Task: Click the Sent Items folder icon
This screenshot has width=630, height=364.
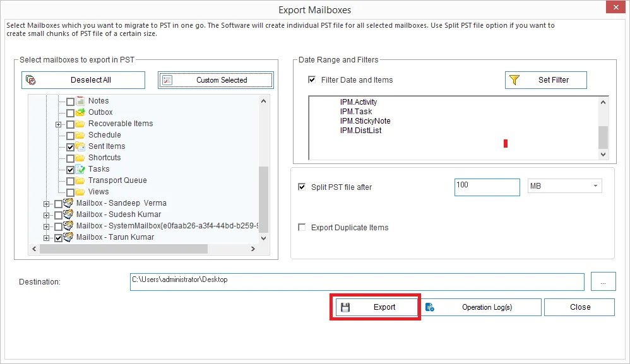Action: tap(80, 146)
